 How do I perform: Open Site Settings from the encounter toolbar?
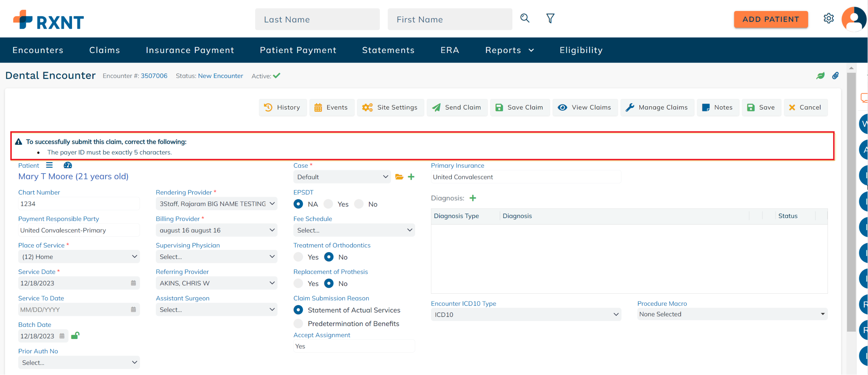(x=367, y=107)
